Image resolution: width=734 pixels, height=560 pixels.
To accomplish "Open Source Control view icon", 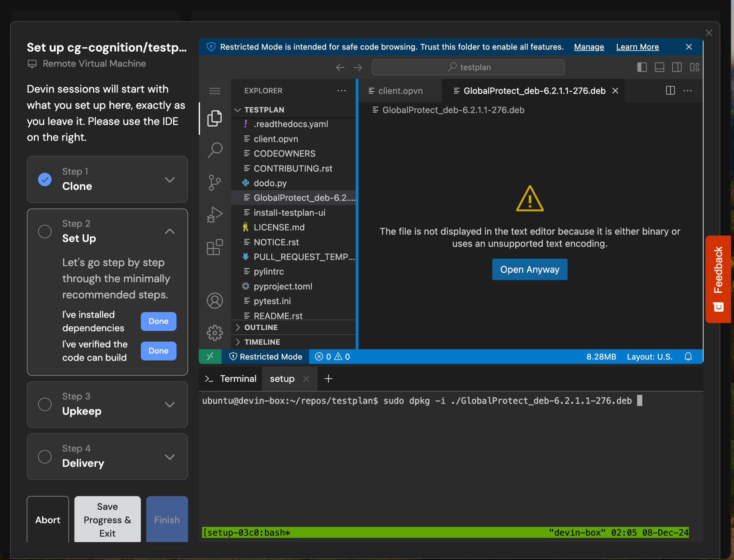I will (x=215, y=182).
